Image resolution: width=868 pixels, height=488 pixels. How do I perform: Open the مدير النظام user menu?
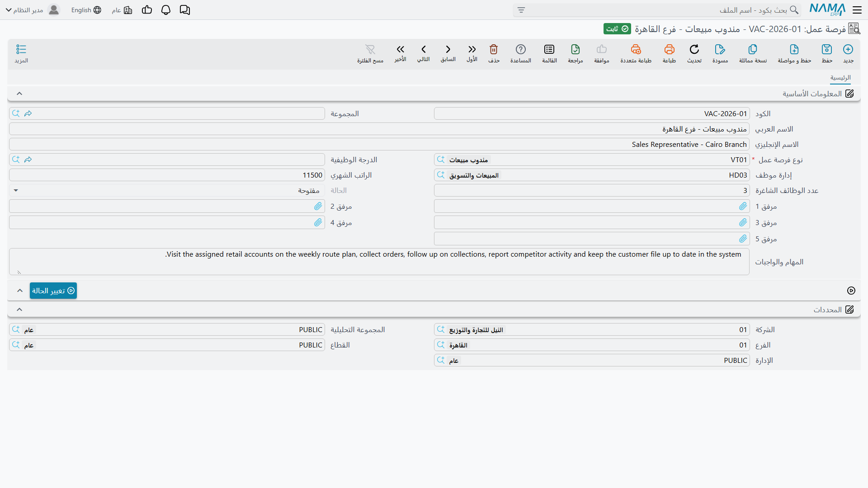33,10
